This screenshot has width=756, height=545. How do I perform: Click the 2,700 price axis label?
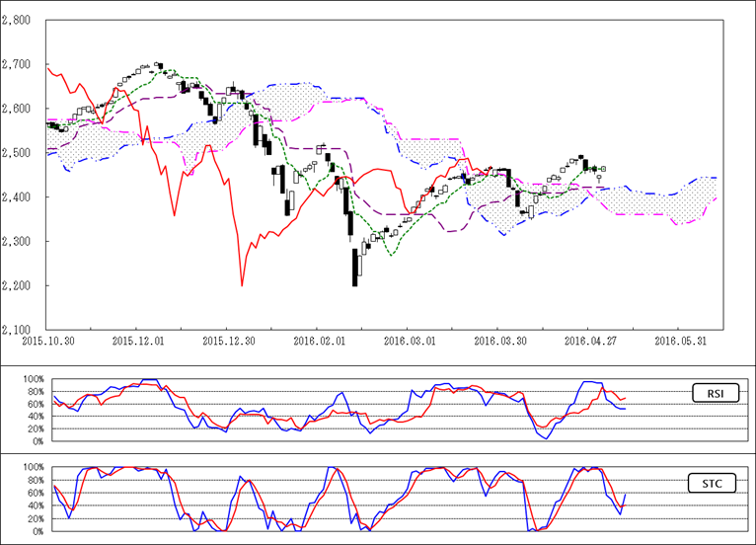pos(17,64)
